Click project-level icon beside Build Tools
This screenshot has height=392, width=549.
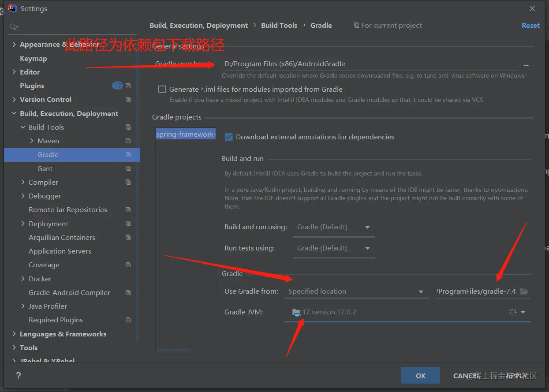tap(128, 127)
